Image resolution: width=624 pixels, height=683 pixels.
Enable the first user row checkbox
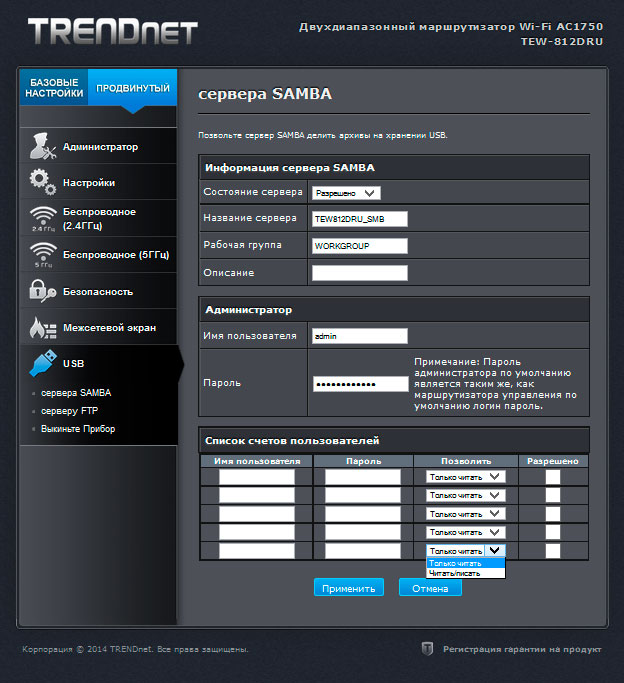coord(553,477)
